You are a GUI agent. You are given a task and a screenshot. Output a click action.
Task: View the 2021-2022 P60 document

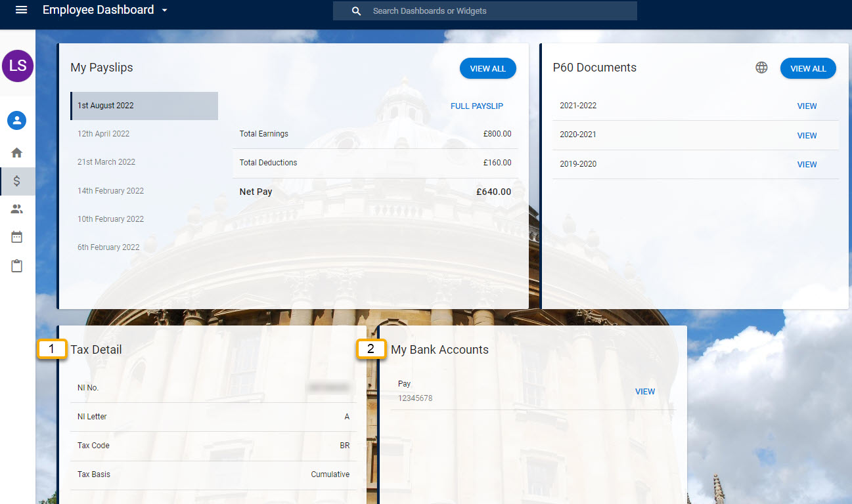(x=807, y=106)
